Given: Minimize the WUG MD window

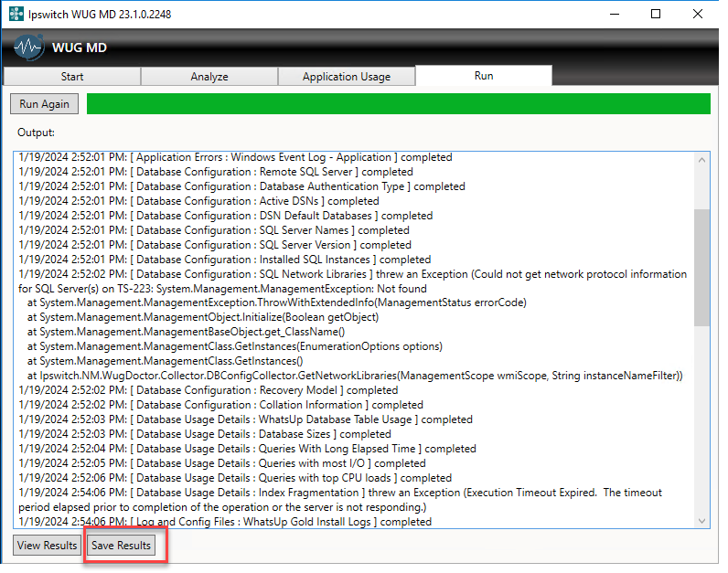Looking at the screenshot, I should [x=614, y=15].
